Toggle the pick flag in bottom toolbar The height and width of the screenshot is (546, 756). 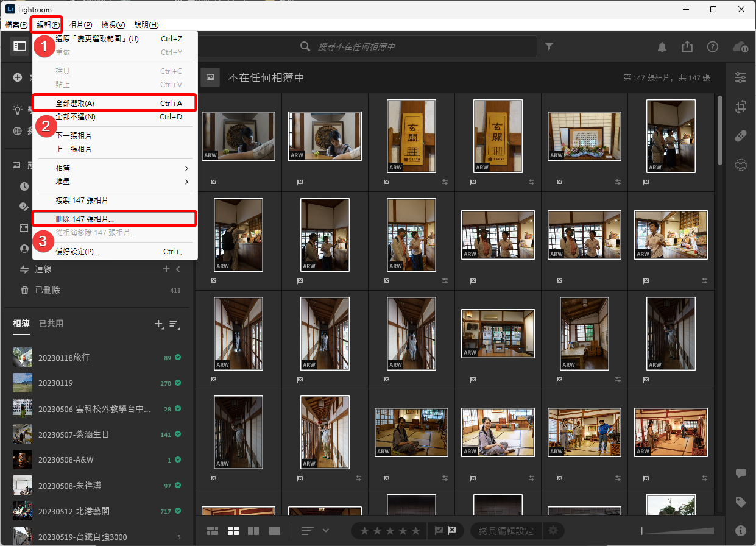pyautogui.click(x=438, y=531)
